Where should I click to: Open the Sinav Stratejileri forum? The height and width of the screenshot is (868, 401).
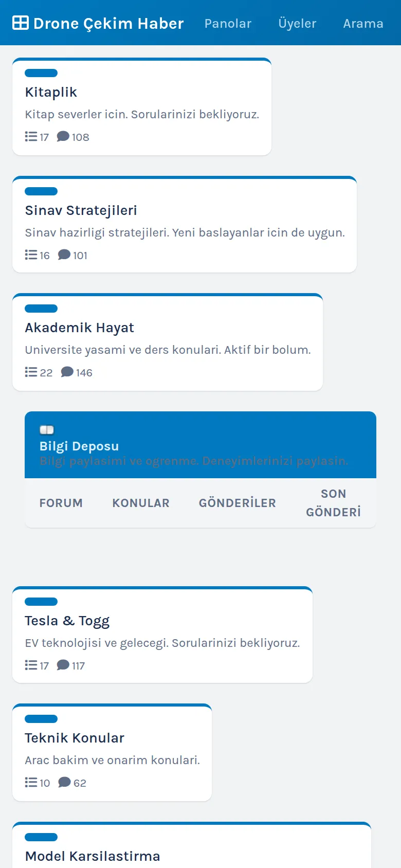point(81,210)
